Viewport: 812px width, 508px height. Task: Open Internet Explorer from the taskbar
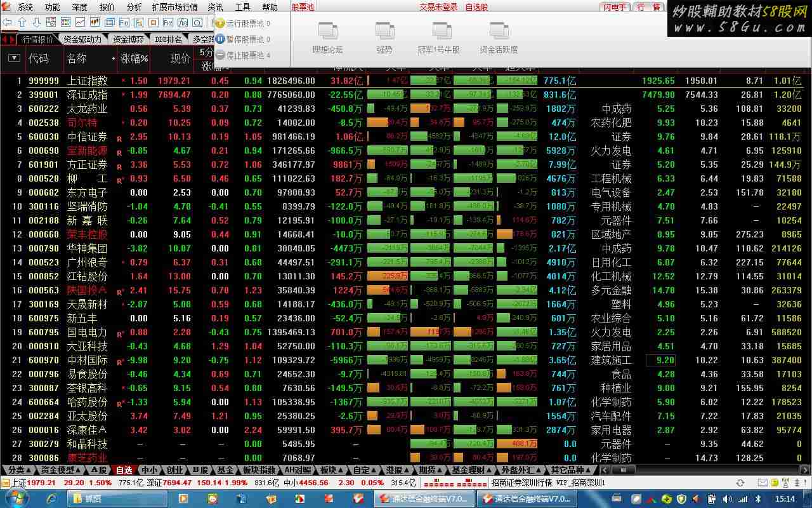(x=53, y=499)
